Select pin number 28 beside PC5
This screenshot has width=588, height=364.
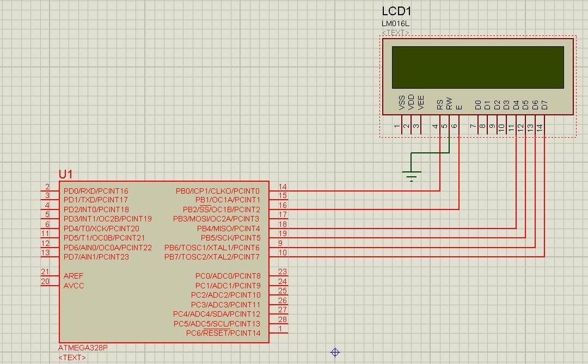[x=283, y=319]
